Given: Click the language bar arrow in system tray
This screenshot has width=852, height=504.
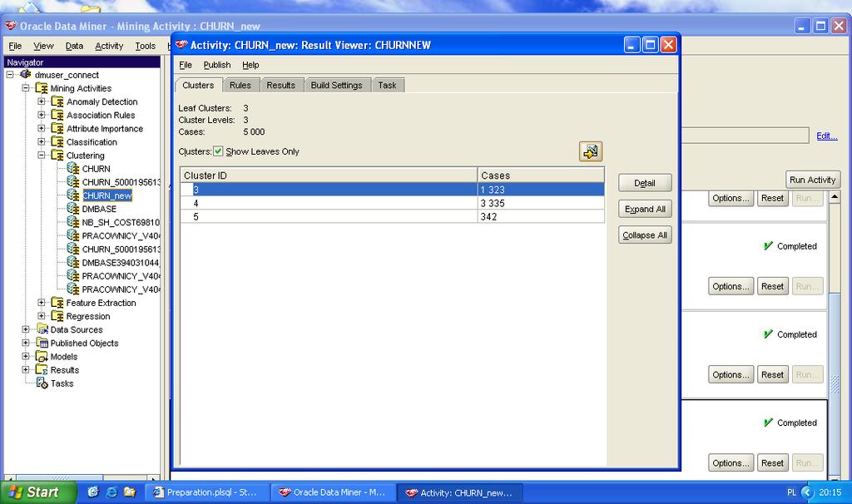Looking at the screenshot, I should (807, 492).
